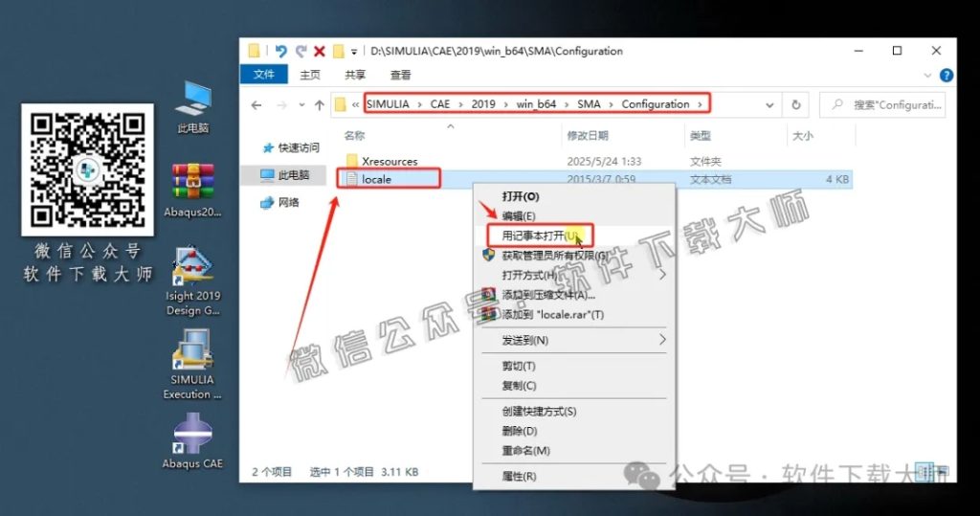The height and width of the screenshot is (516, 980).
Task: Click CAE in the address breadcrumb
Action: tap(440, 104)
